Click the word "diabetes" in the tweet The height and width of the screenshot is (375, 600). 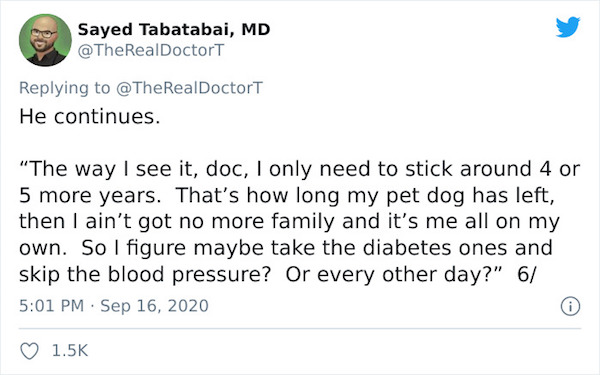click(407, 248)
